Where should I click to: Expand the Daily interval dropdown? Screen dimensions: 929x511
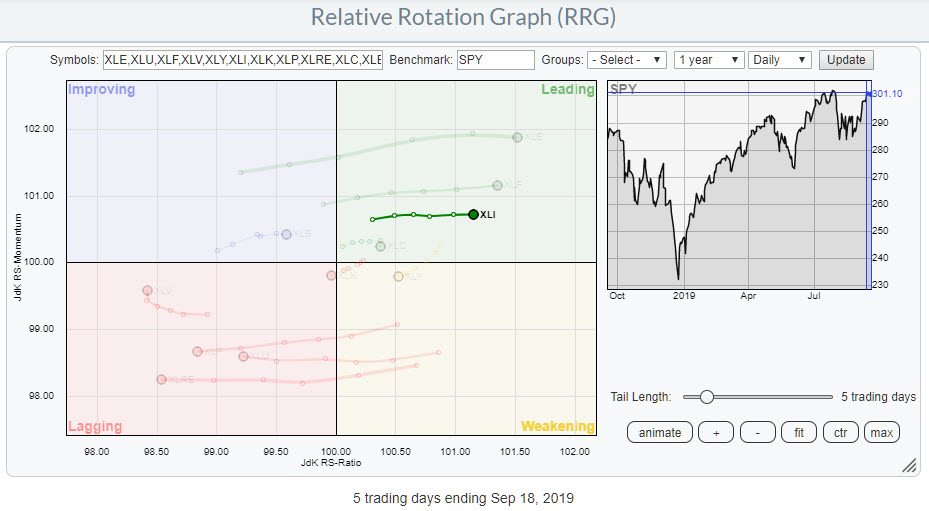click(780, 60)
